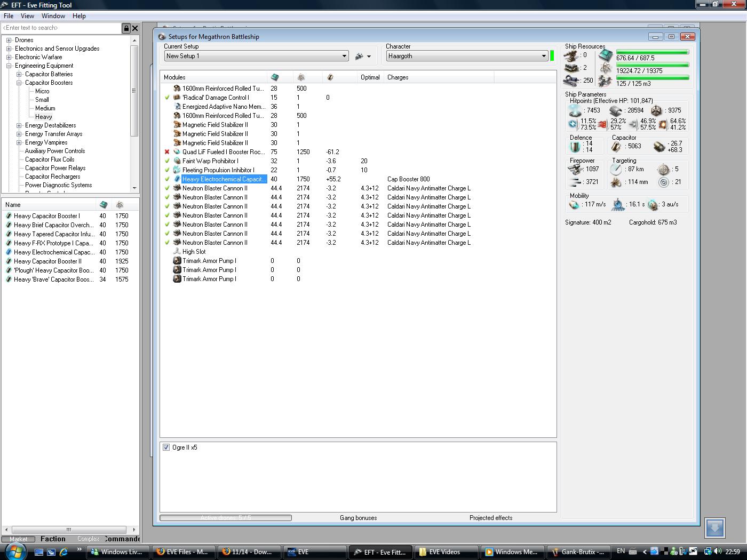Open the File menu
The height and width of the screenshot is (560, 747).
click(x=9, y=16)
